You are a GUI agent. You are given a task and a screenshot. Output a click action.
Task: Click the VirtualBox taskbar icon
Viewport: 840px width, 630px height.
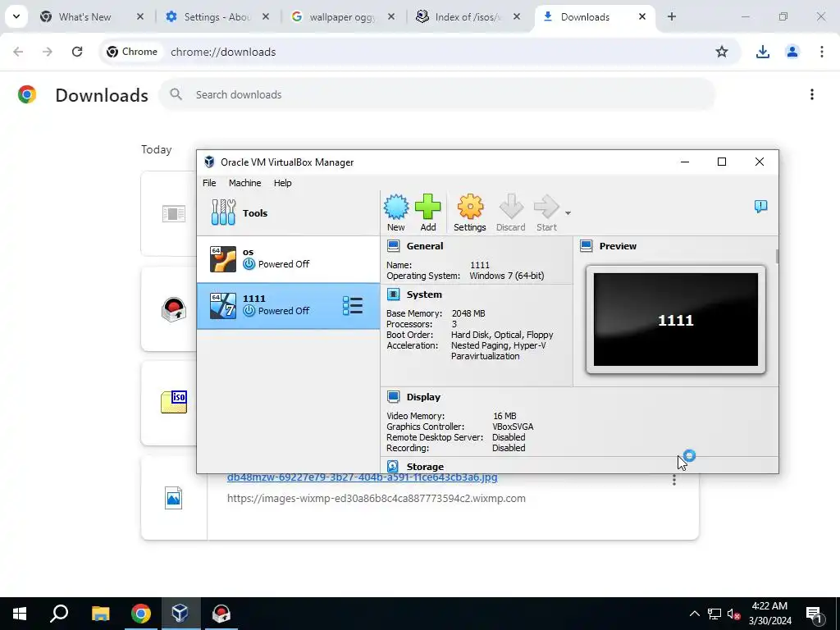(x=180, y=614)
